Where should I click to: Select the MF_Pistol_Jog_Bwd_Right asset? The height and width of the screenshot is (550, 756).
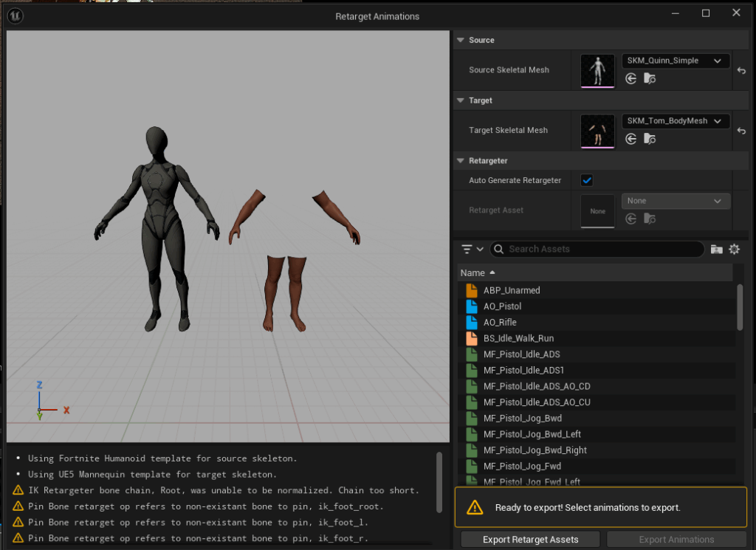(597, 450)
